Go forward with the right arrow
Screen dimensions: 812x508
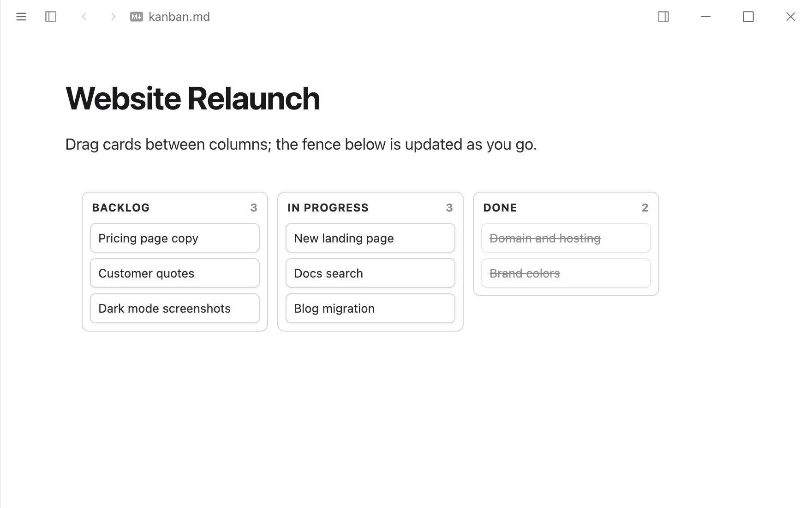113,17
